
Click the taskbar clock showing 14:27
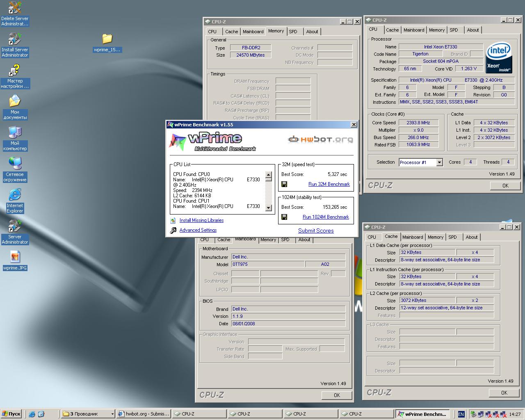pyautogui.click(x=515, y=414)
